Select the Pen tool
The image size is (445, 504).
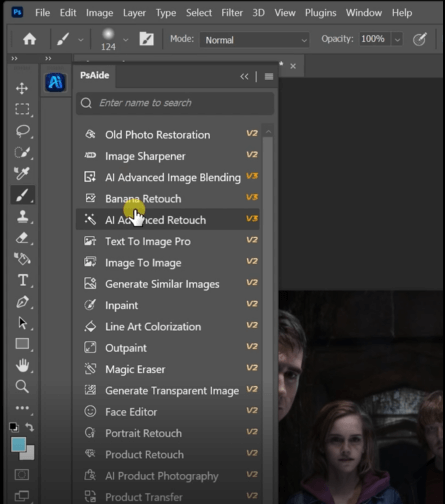coord(22,302)
